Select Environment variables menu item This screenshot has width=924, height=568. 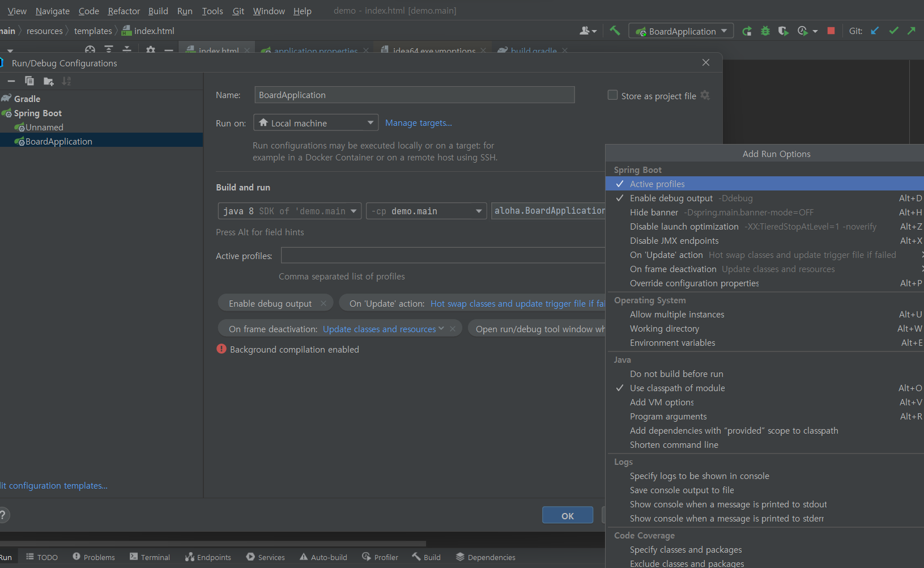point(765,342)
